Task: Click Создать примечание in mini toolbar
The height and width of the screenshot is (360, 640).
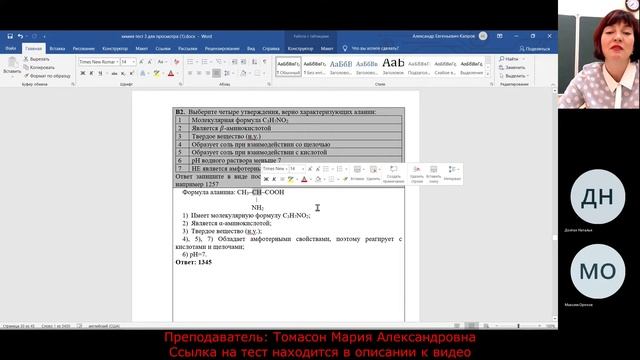Action: point(393,174)
